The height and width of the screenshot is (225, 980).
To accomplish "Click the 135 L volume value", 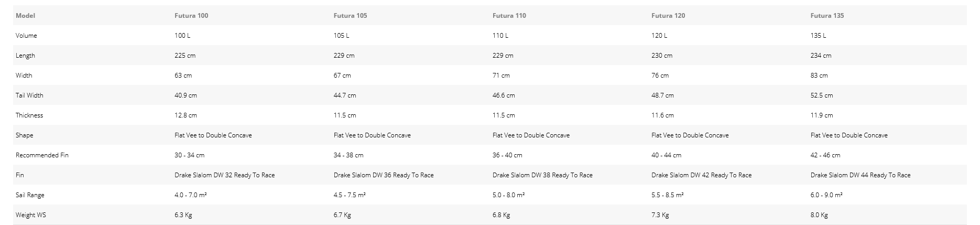I will (x=818, y=36).
